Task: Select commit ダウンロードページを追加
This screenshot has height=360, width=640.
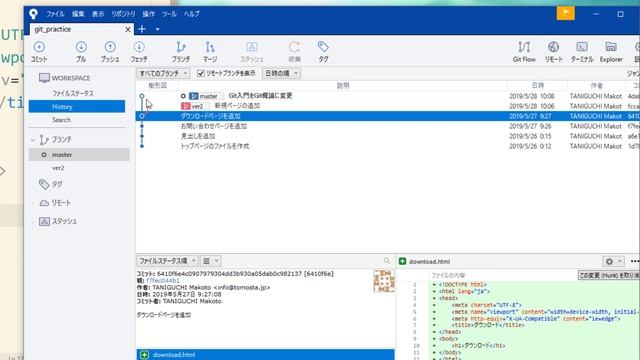Action: [x=388, y=116]
